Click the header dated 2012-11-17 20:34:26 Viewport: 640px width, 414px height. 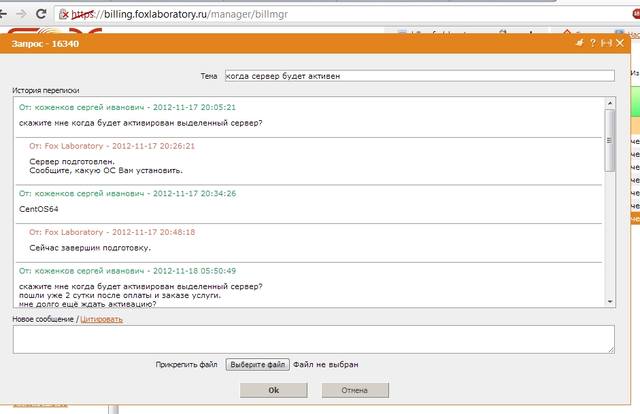tap(127, 193)
